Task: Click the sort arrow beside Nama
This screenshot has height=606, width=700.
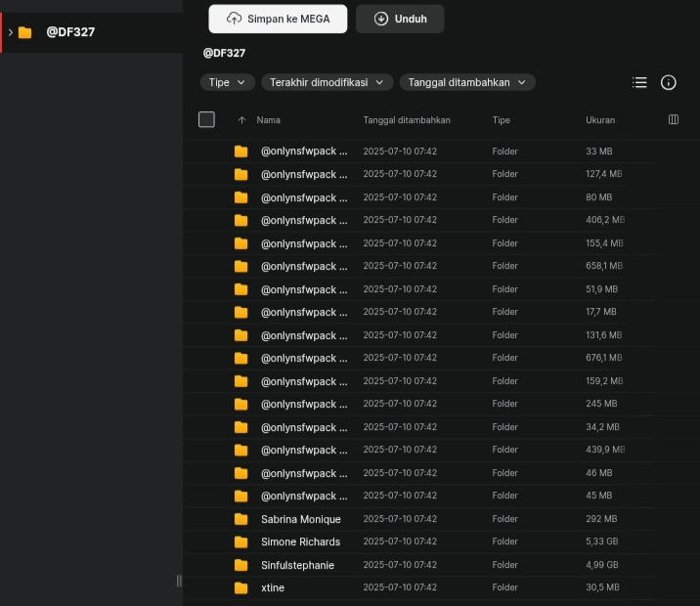Action: pos(242,120)
